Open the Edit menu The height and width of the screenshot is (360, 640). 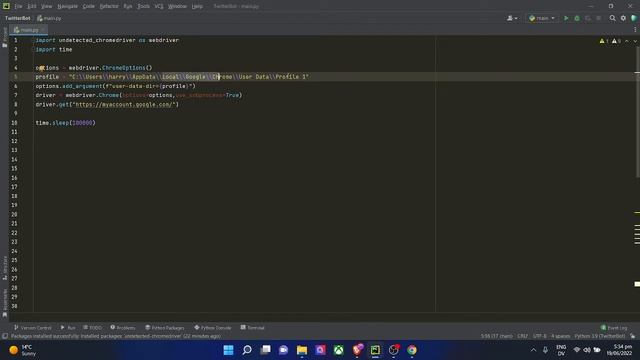coord(32,7)
